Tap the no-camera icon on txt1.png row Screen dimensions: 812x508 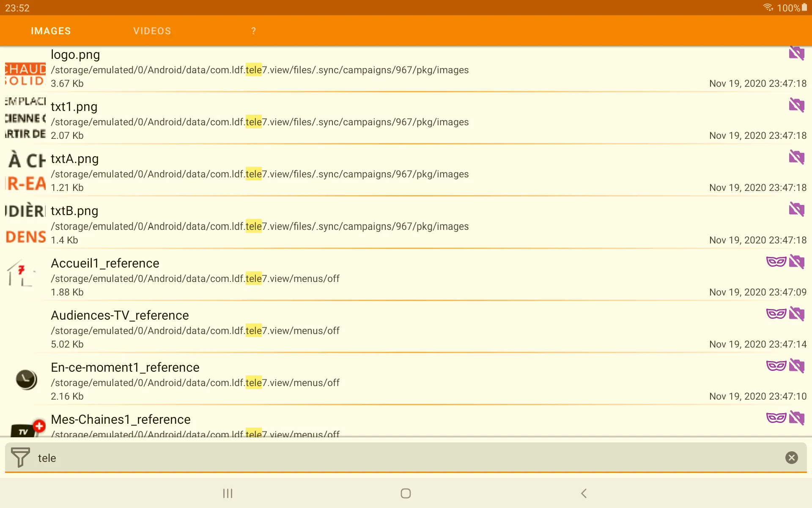[796, 105]
